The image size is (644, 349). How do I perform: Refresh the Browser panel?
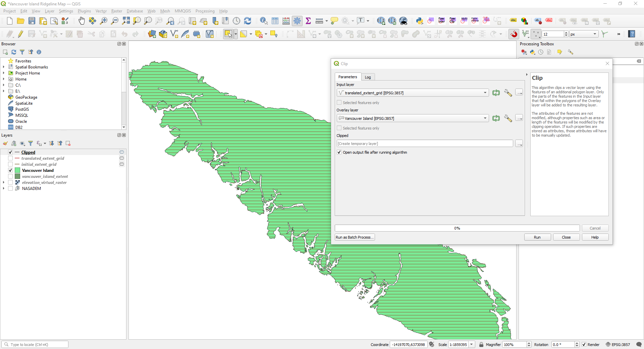point(14,52)
